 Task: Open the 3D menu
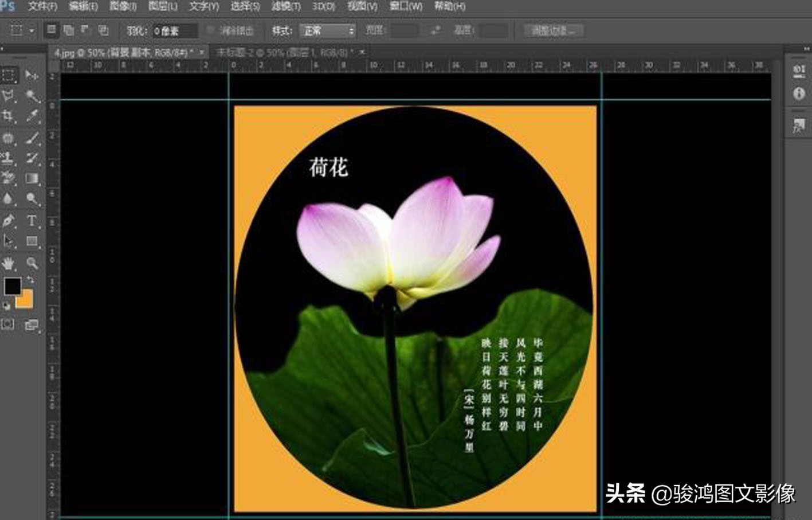click(x=324, y=6)
